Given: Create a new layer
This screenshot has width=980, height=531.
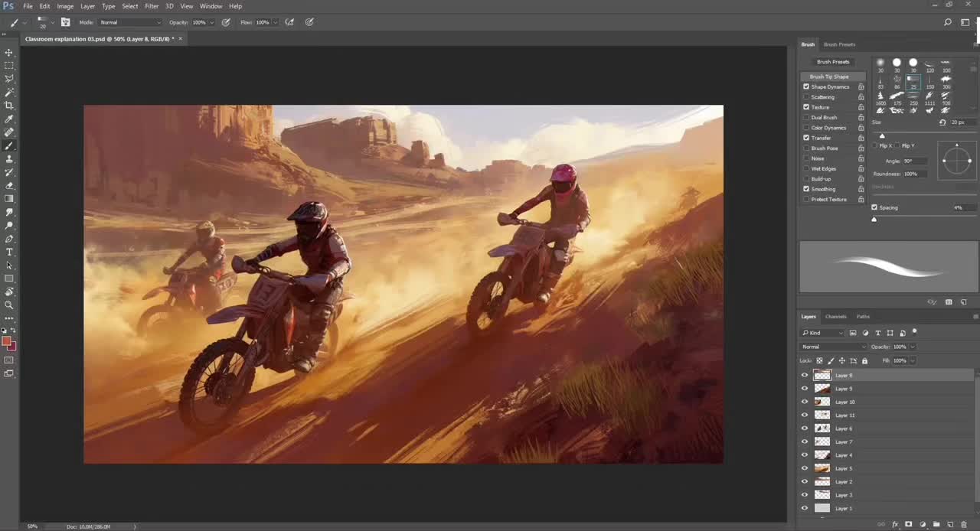Looking at the screenshot, I should (x=950, y=525).
